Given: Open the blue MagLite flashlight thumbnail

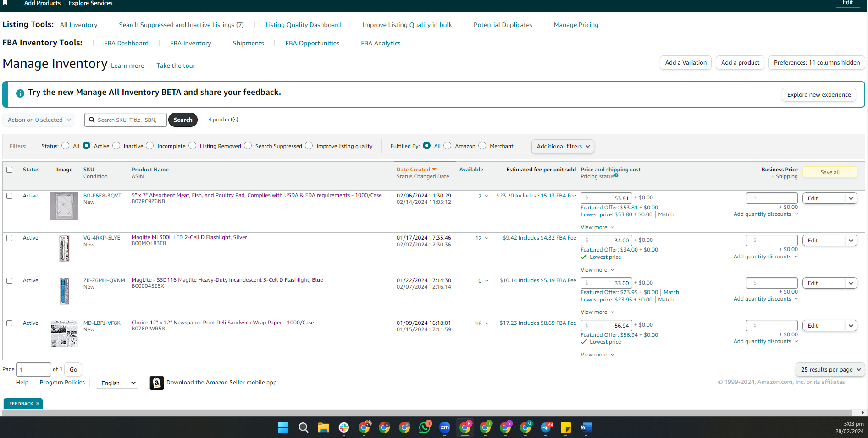Looking at the screenshot, I should coord(64,291).
